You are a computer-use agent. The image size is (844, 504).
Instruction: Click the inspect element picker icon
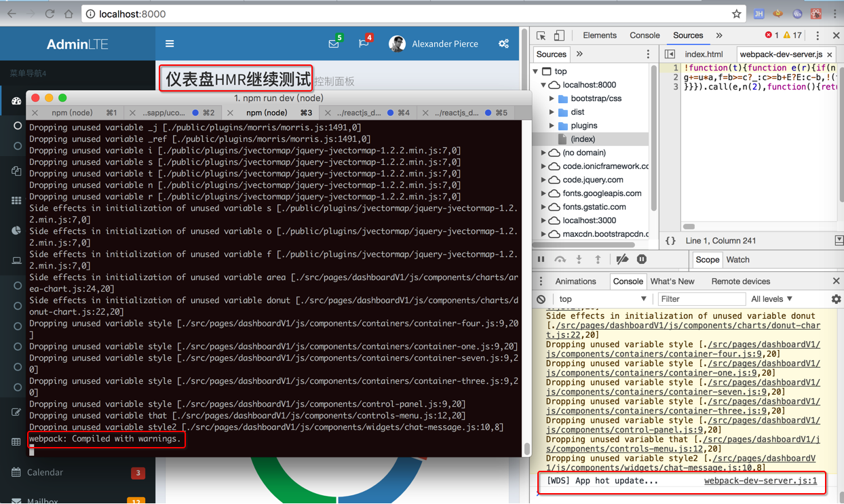tap(541, 35)
